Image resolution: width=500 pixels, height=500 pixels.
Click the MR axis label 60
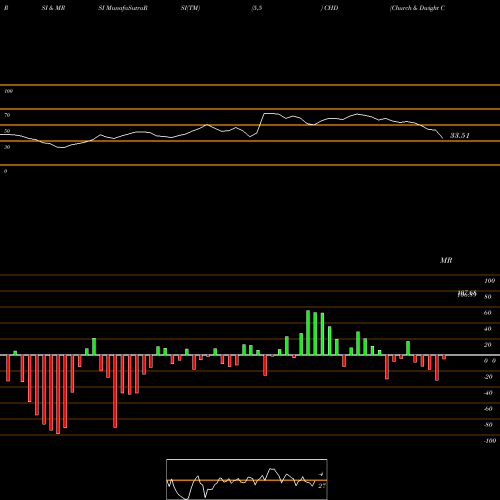pyautogui.click(x=487, y=313)
